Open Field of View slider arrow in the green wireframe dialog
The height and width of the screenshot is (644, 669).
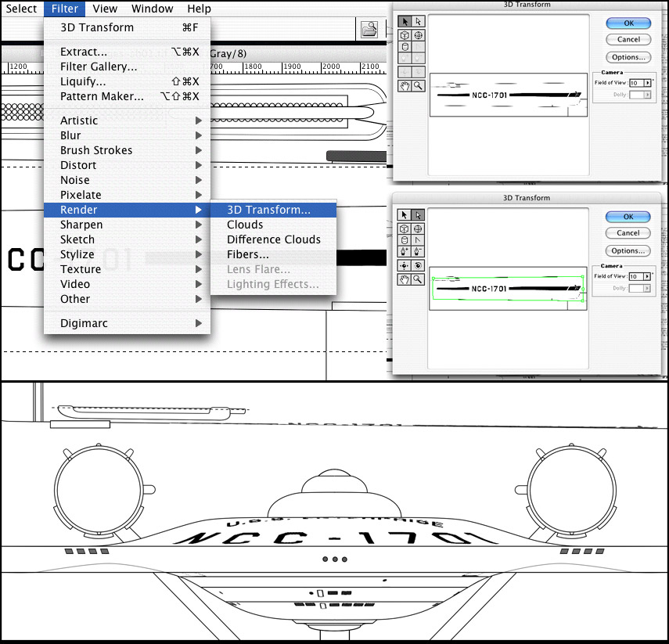[x=647, y=276]
